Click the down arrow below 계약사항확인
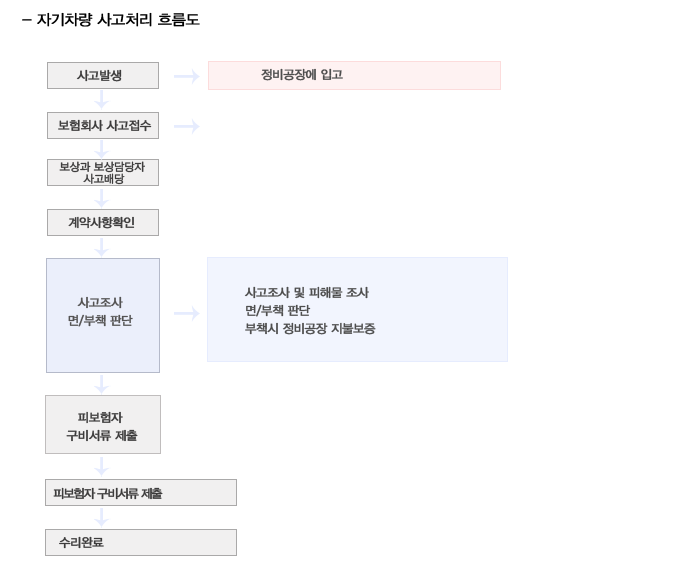The width and height of the screenshot is (675, 569). (102, 247)
